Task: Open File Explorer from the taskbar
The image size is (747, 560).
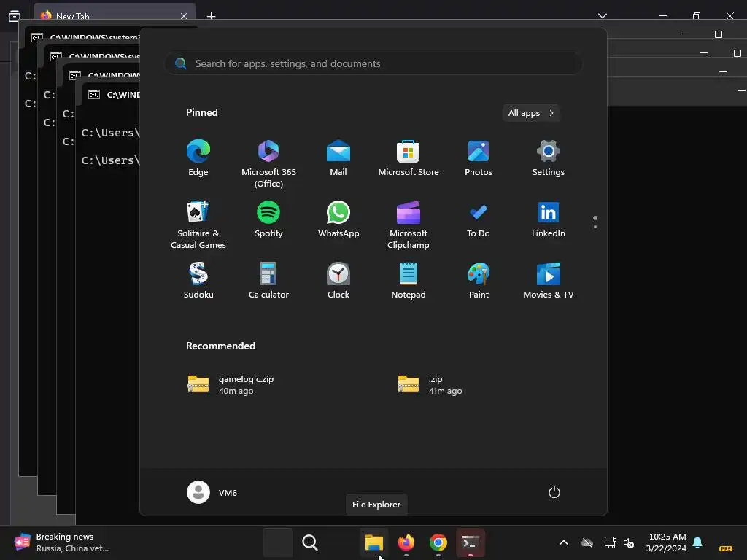Action: point(374,542)
